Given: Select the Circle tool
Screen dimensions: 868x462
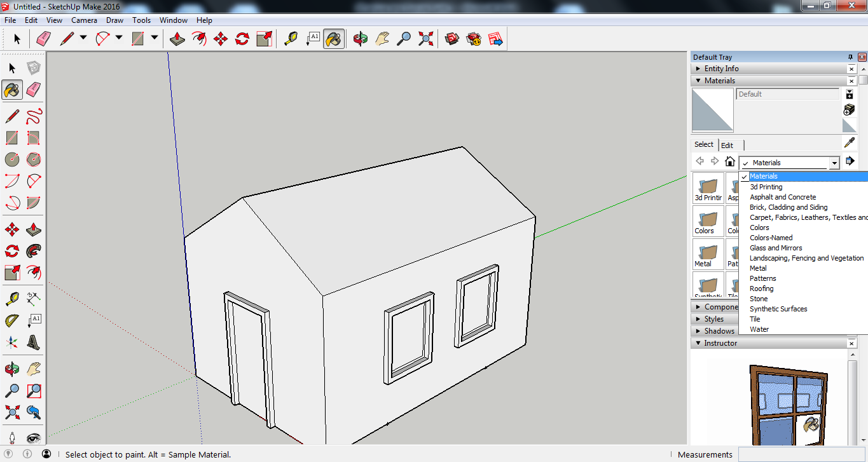Looking at the screenshot, I should [12, 160].
